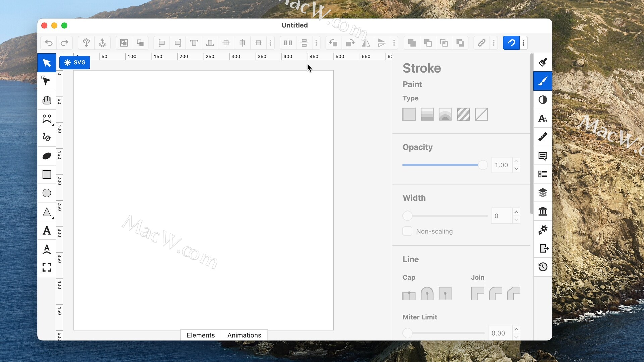Click the Align bottom edges icon
The image size is (644, 362).
pyautogui.click(x=210, y=43)
